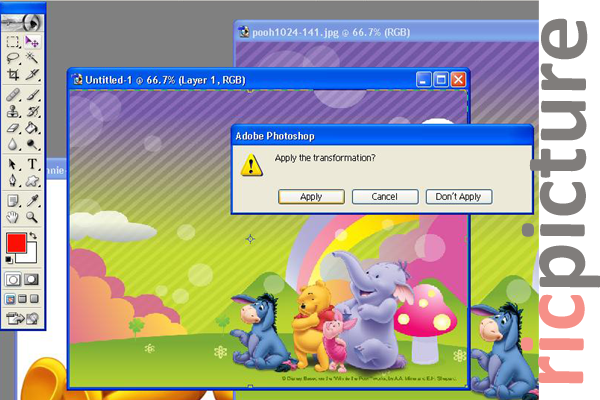The image size is (600, 400).
Task: Maximize the Untitled-1 document window
Action: tap(441, 80)
